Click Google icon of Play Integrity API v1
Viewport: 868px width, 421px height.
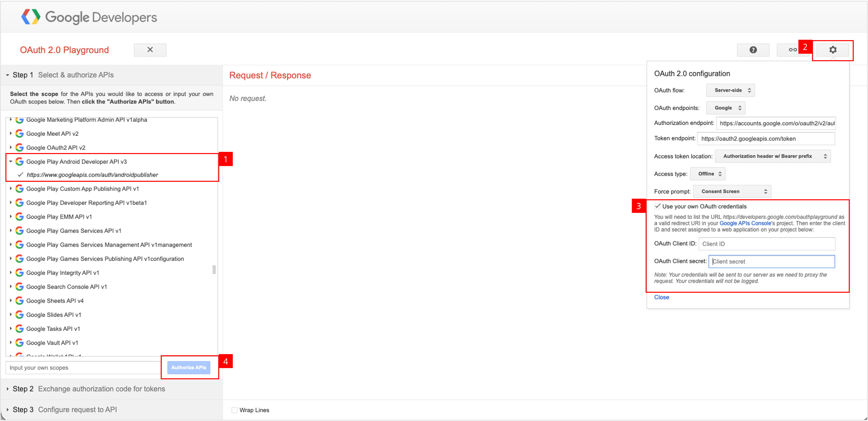pyautogui.click(x=19, y=273)
